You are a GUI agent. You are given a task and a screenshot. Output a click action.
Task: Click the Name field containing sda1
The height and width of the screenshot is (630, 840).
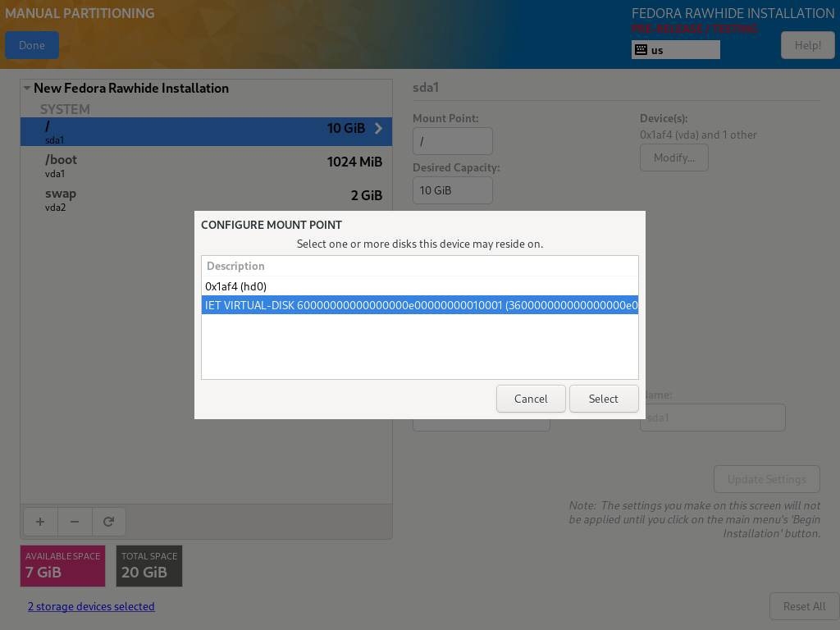pos(713,418)
